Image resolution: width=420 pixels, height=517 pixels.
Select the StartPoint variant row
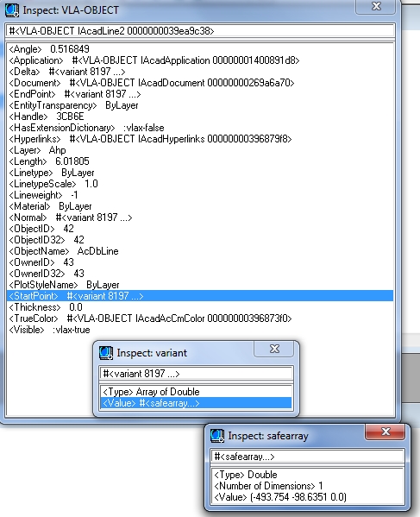[x=200, y=296]
